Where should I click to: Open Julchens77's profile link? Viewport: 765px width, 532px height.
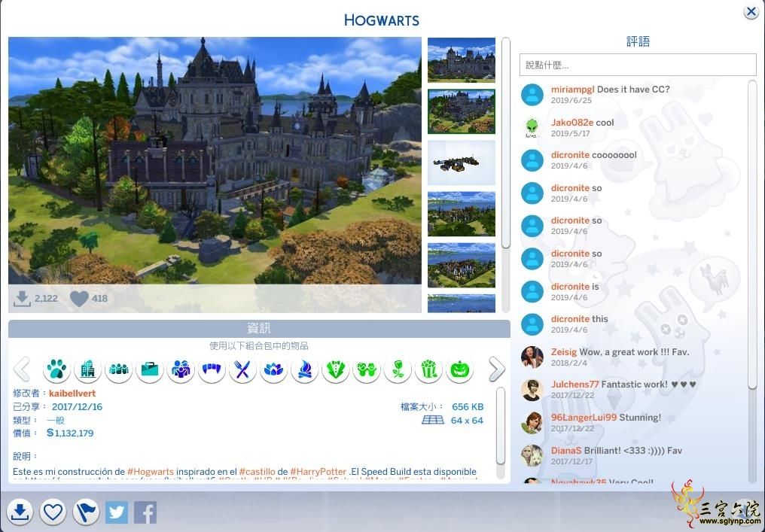coord(575,385)
